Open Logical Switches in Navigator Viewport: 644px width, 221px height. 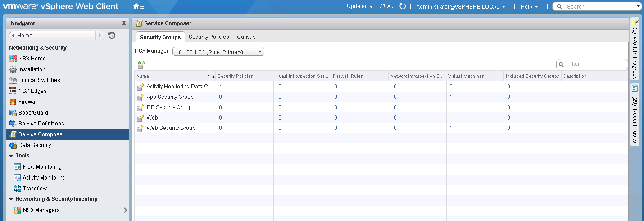(x=39, y=80)
